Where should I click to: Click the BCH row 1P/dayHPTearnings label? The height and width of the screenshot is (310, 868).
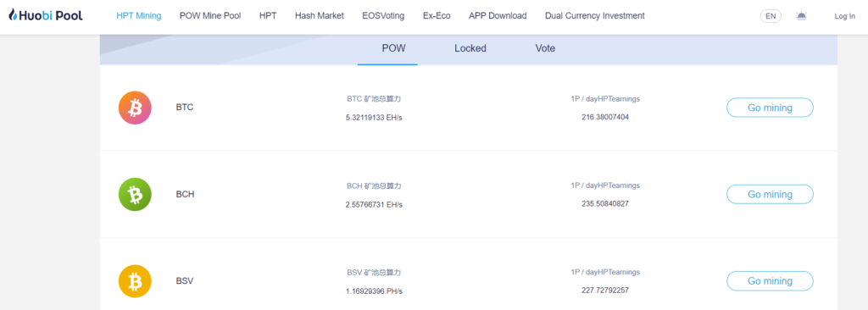[x=605, y=185]
